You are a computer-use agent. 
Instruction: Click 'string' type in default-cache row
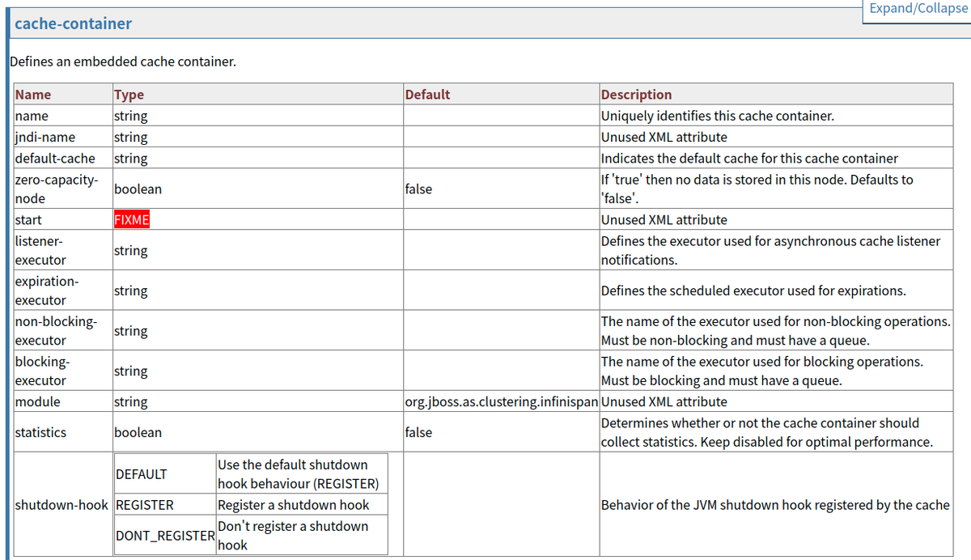pyautogui.click(x=130, y=158)
